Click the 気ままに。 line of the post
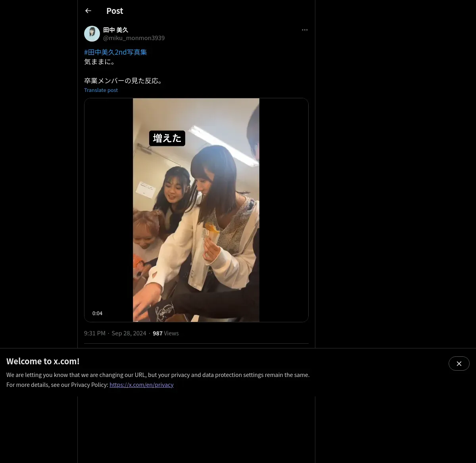 tap(100, 61)
